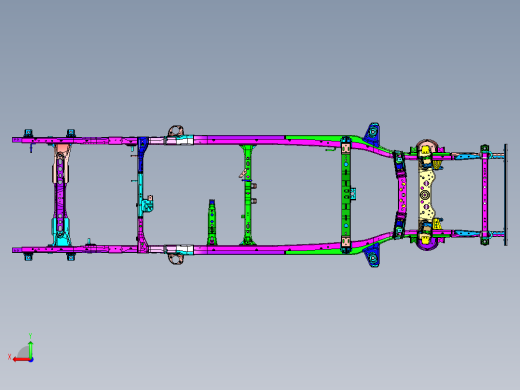This screenshot has width=520, height=390.
Task: Select the green center cross-member of the frame
Action: tap(248, 195)
